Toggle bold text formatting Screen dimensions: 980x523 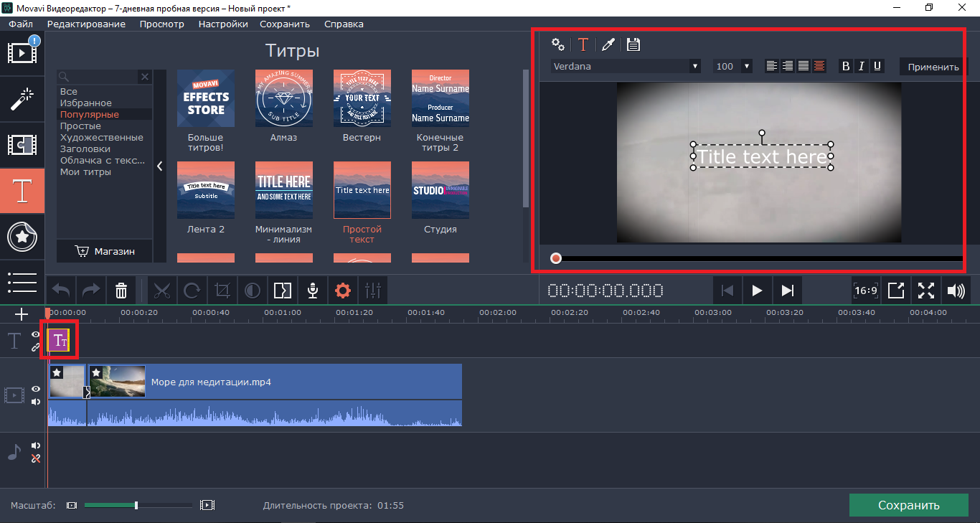pyautogui.click(x=846, y=66)
